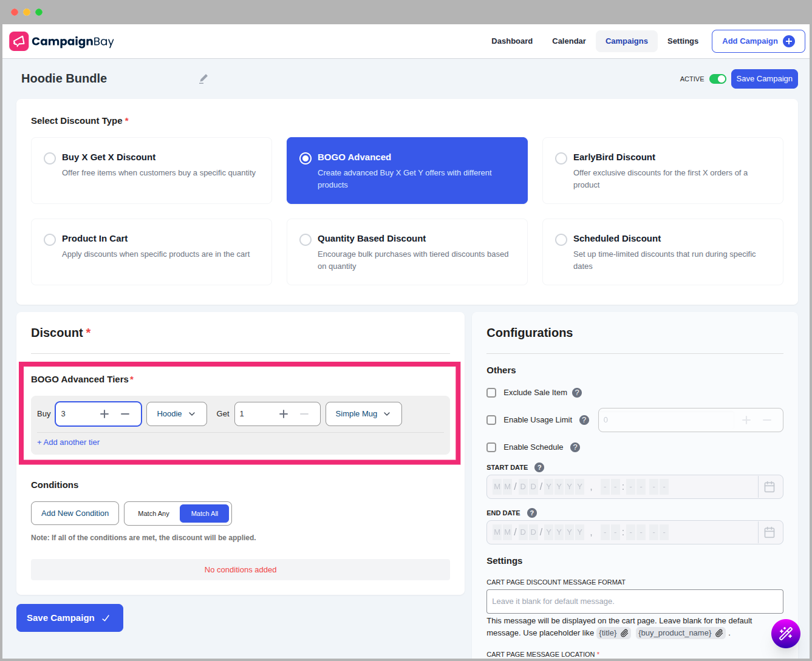The height and width of the screenshot is (661, 812).
Task: Enable the Enable Schedule checkbox
Action: click(x=491, y=447)
